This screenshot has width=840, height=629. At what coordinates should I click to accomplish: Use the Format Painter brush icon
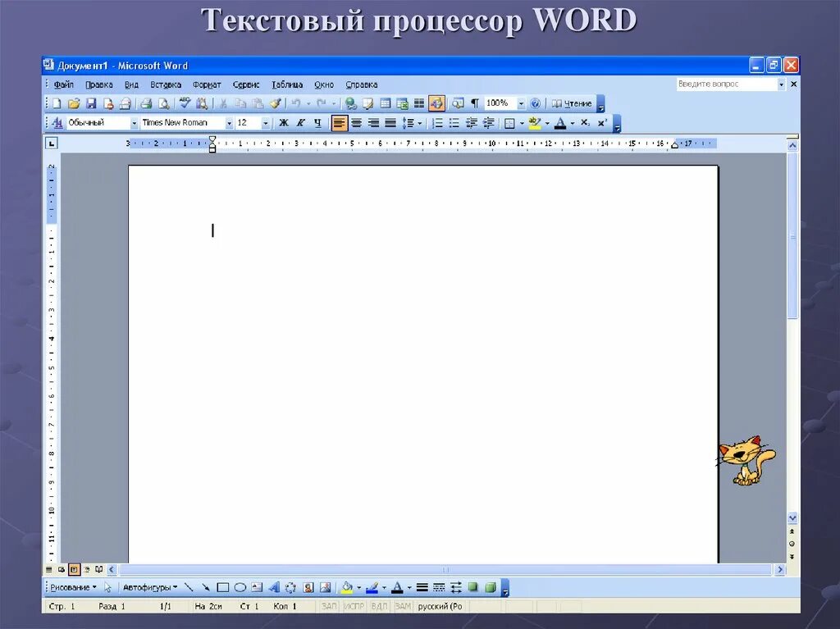tap(276, 103)
